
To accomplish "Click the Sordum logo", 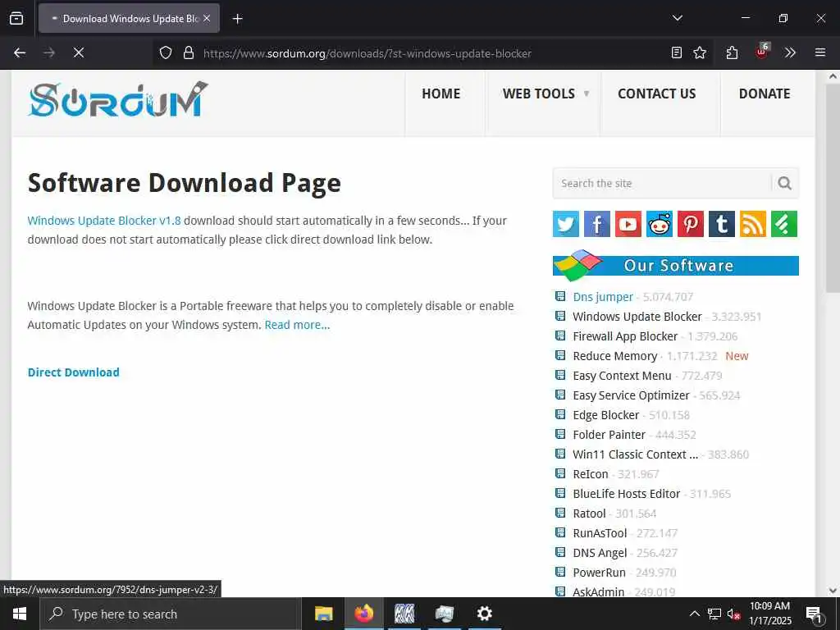I will 117,99.
